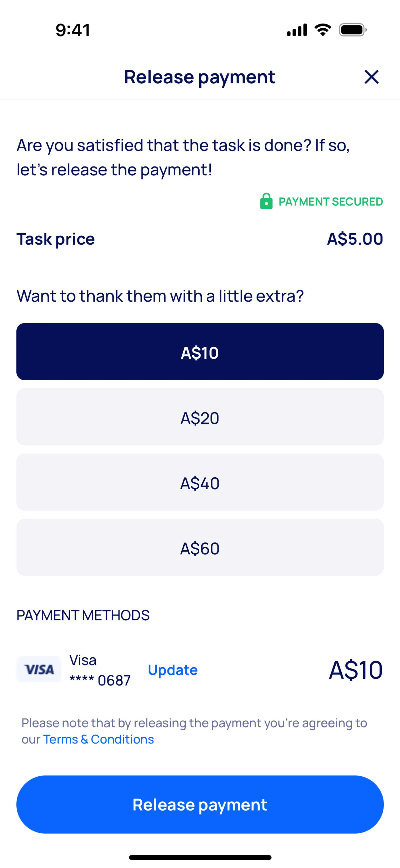Tap the PAYMENT SECURED label

point(331,201)
